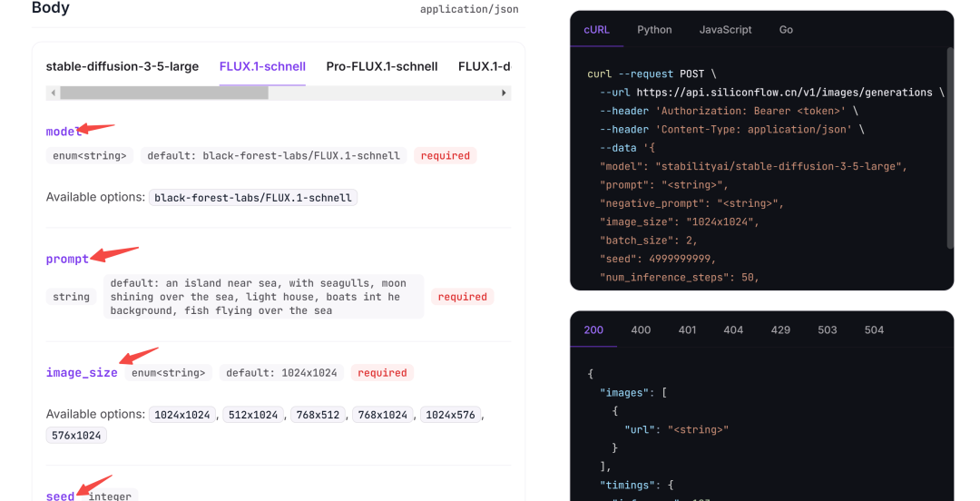Click the image_size parameter name
Image resolution: width=980 pixels, height=501 pixels.
point(82,373)
